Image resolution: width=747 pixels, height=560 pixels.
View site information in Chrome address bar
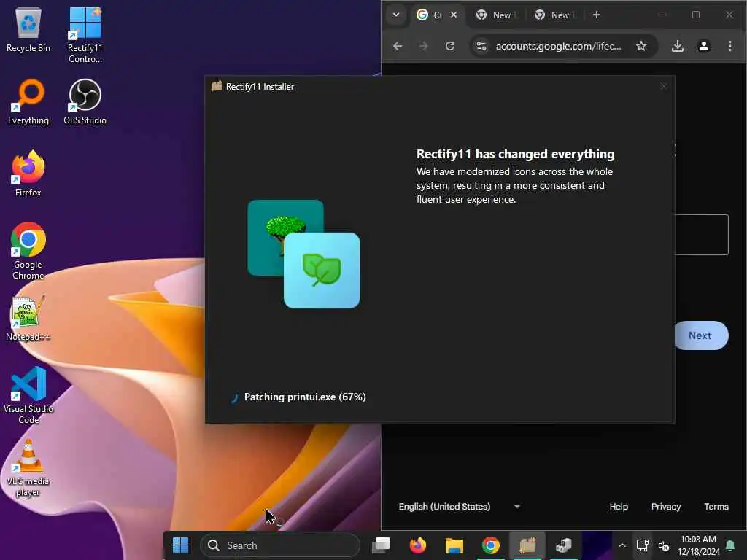point(481,46)
